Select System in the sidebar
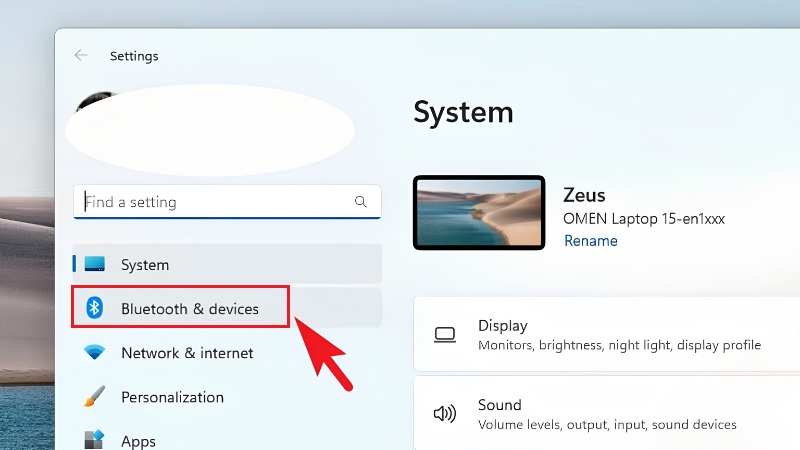Screen dimensions: 800x450 [227, 264]
